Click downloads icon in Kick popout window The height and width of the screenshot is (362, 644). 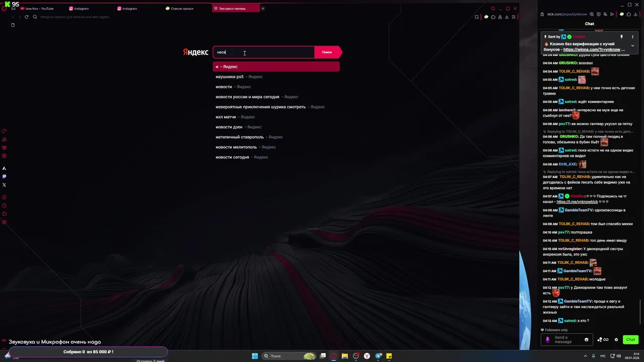pyautogui.click(x=635, y=14)
